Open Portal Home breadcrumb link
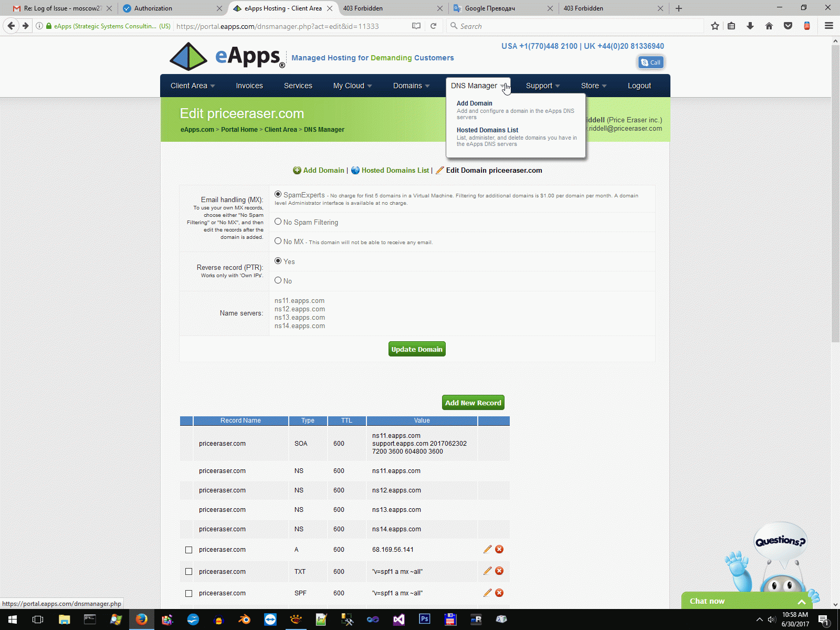 pyautogui.click(x=239, y=130)
